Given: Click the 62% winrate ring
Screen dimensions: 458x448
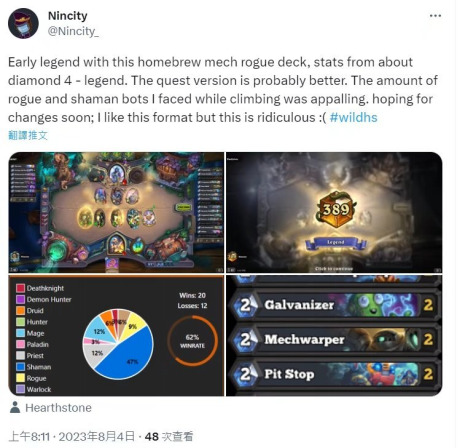Looking at the screenshot, I should (x=192, y=341).
